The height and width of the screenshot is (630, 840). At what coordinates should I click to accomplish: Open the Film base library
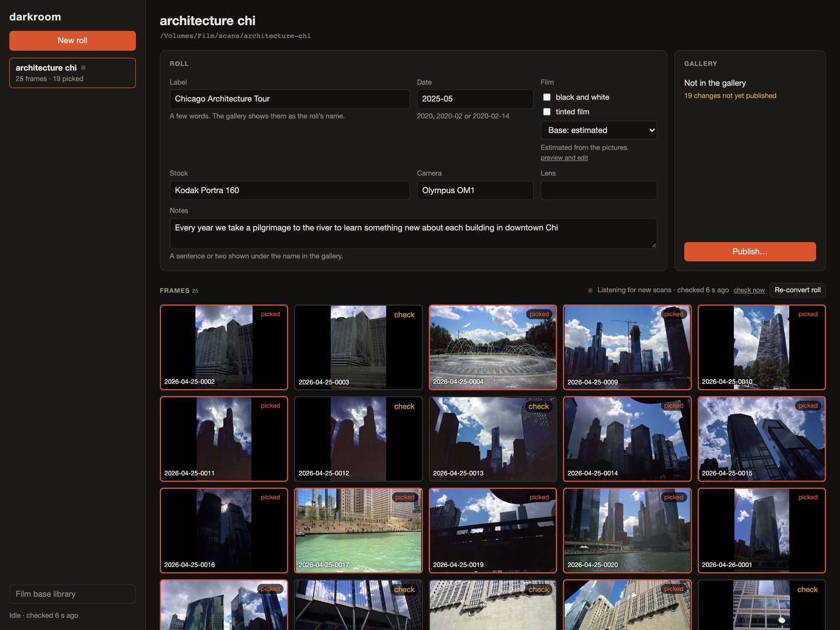point(72,594)
